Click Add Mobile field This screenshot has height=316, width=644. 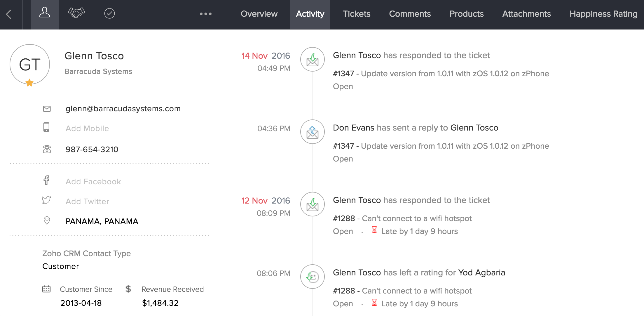pos(87,129)
